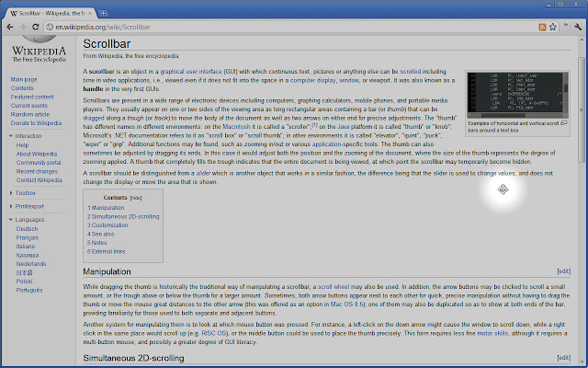The width and height of the screenshot is (588, 368).
Task: Switch to Deutsch language version
Action: tap(27, 229)
